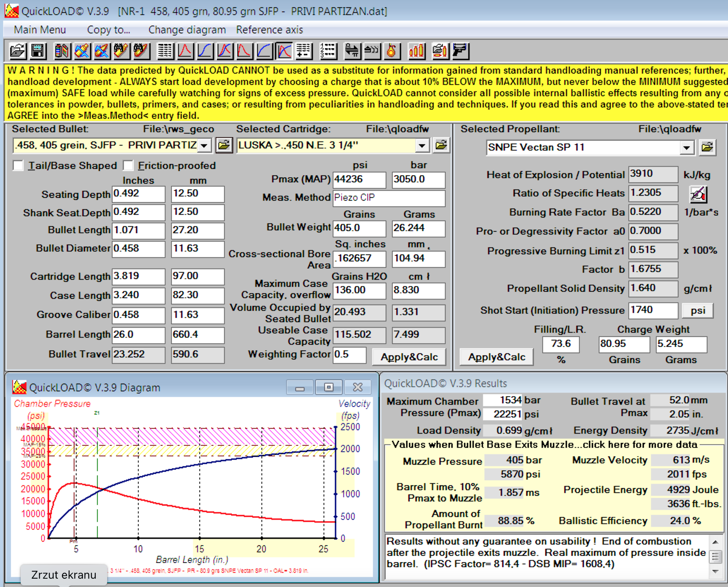Screen dimensions: 728x587
Task: Enable the Friction-proofed checkbox
Action: click(128, 165)
